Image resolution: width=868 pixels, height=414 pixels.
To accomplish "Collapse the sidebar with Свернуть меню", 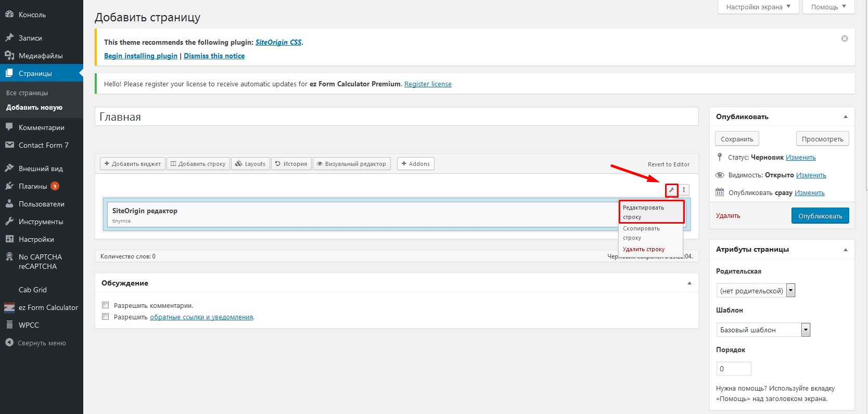I will coord(42,343).
